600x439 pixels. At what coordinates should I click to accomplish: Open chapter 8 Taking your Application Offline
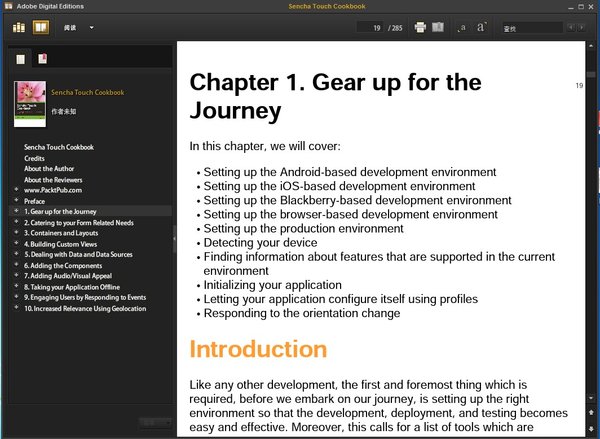coord(76,289)
